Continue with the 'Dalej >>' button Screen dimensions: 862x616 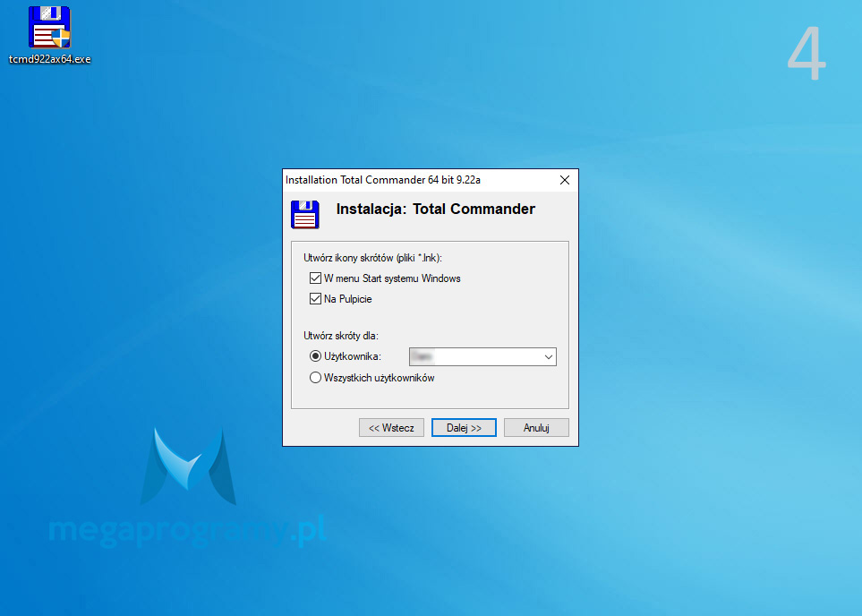[x=464, y=428]
